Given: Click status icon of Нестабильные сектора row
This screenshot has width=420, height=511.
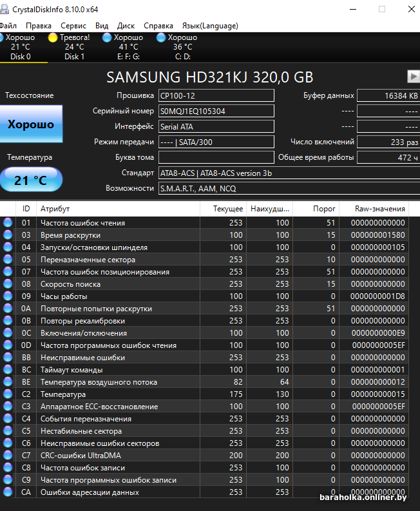Looking at the screenshot, I should click(8, 430).
